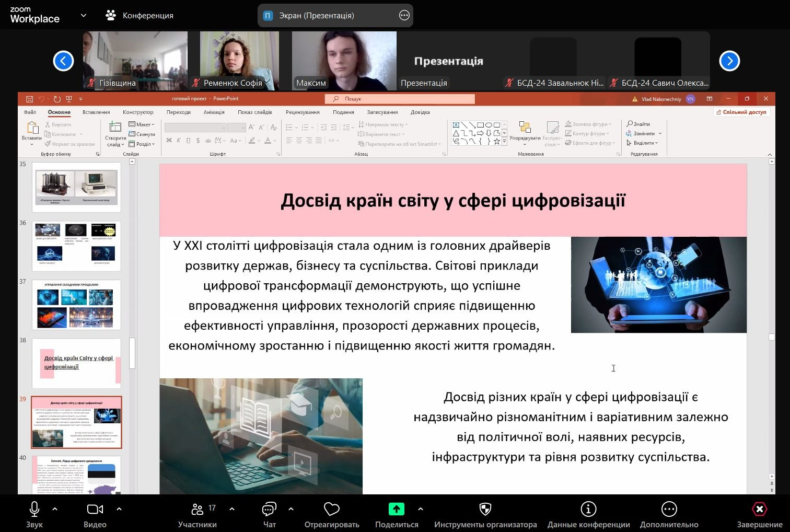Expand audio options arrow next to Звук
This screenshot has height=532, width=790.
(55, 508)
